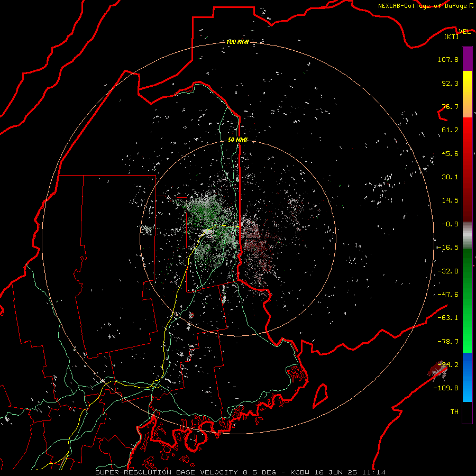Select the -78.7 scale value
Screen dimensions: 476x476
448,342
